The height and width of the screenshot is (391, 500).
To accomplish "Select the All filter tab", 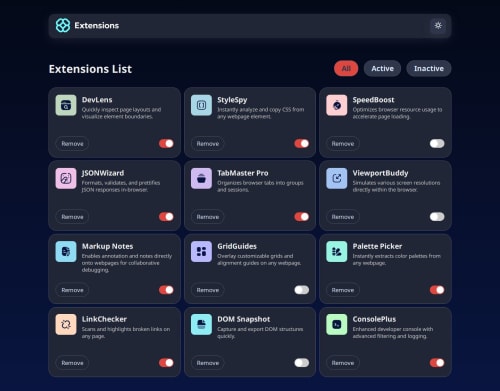I will coord(346,68).
